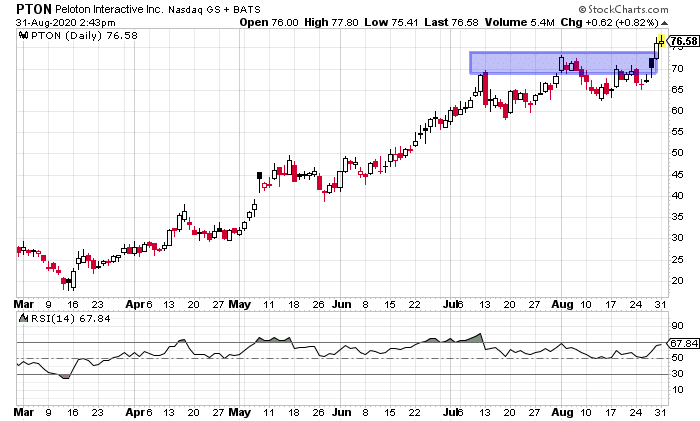Viewport: 700px width, 421px height.
Task: Select the PTON ticker symbol title
Action: [x=34, y=9]
